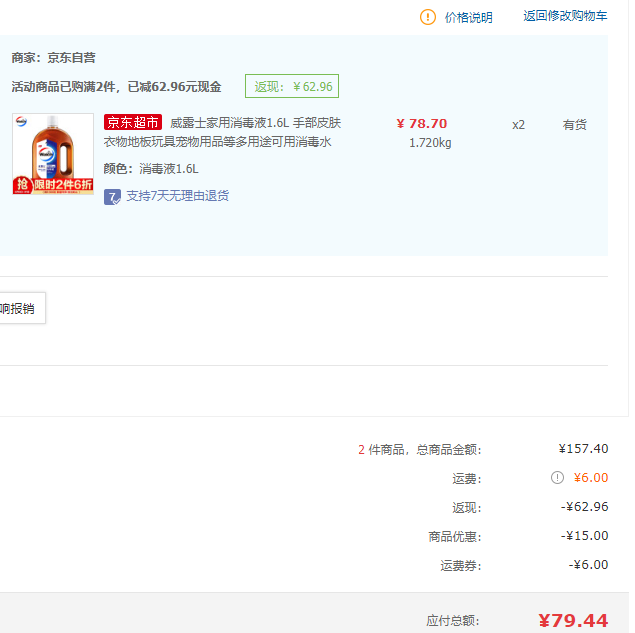
Task: Select the -¥6.00 shipping coupon value
Action: (x=588, y=565)
